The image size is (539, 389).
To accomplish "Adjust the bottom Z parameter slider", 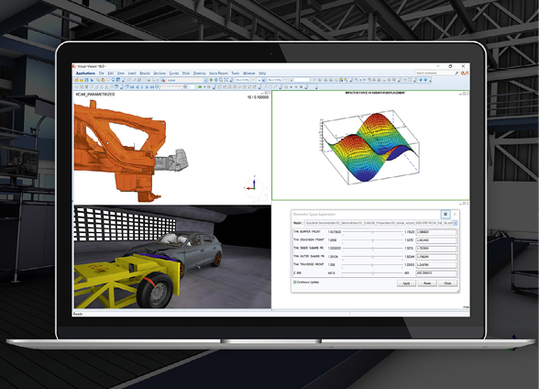I will pos(373,273).
